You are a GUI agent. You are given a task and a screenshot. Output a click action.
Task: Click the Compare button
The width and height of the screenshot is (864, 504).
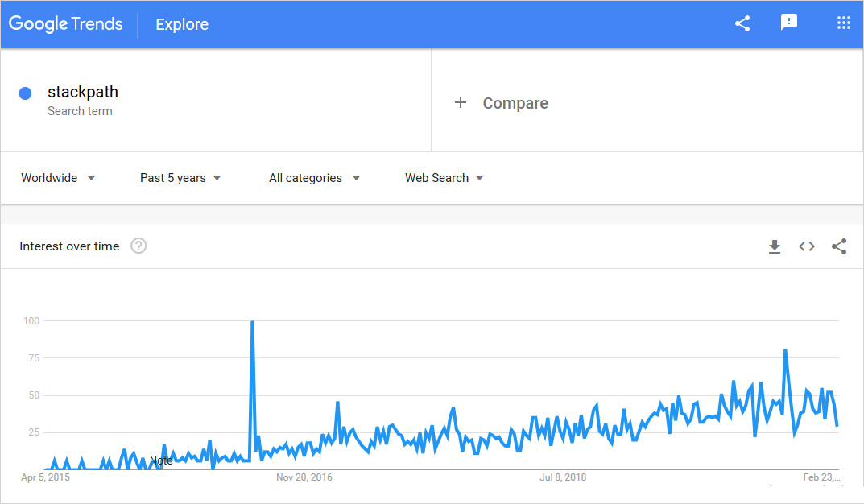(515, 103)
